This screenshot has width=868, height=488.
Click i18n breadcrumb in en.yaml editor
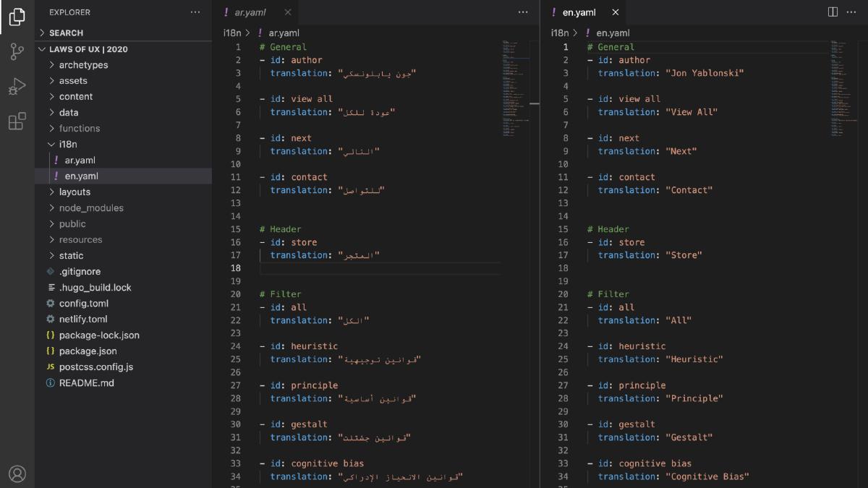coord(560,33)
